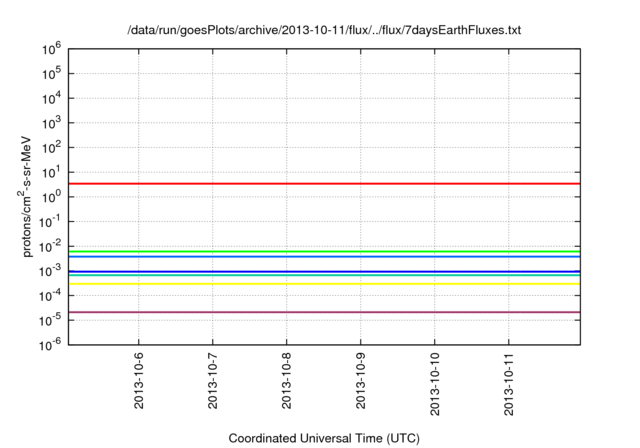Click the 10^2 y-axis tick label
This screenshot has width=640, height=448.
[51, 148]
